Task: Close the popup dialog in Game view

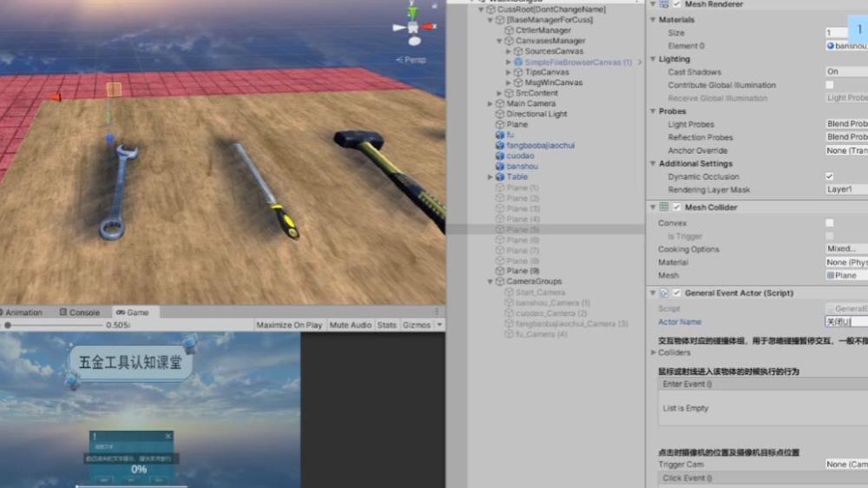Action: coord(168,437)
